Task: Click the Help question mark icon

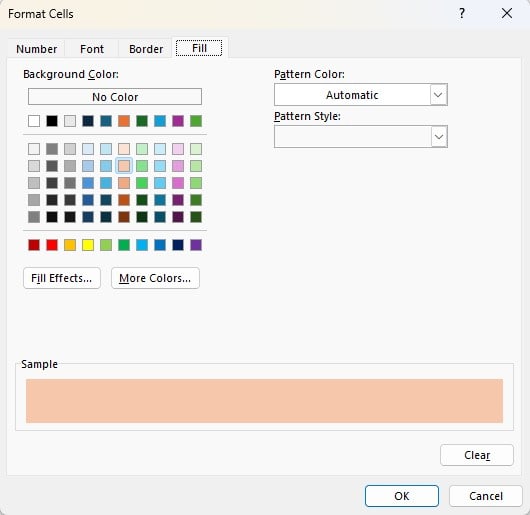Action: 462,14
